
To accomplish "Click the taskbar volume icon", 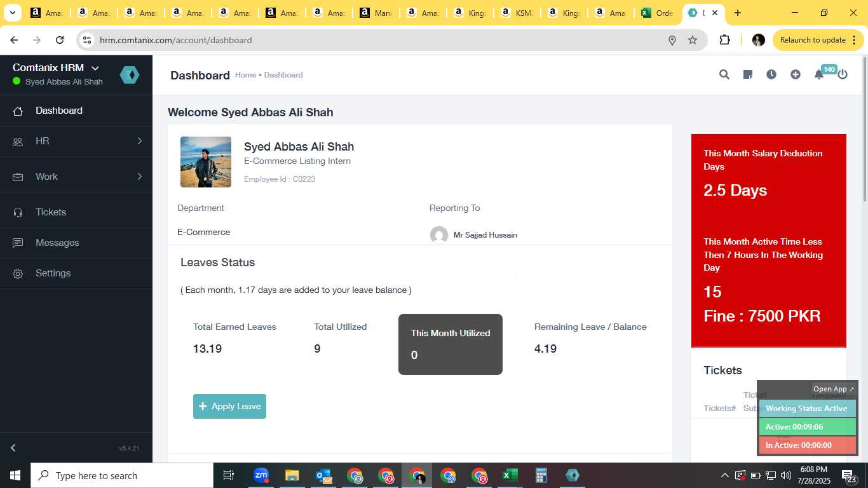I will [x=786, y=475].
